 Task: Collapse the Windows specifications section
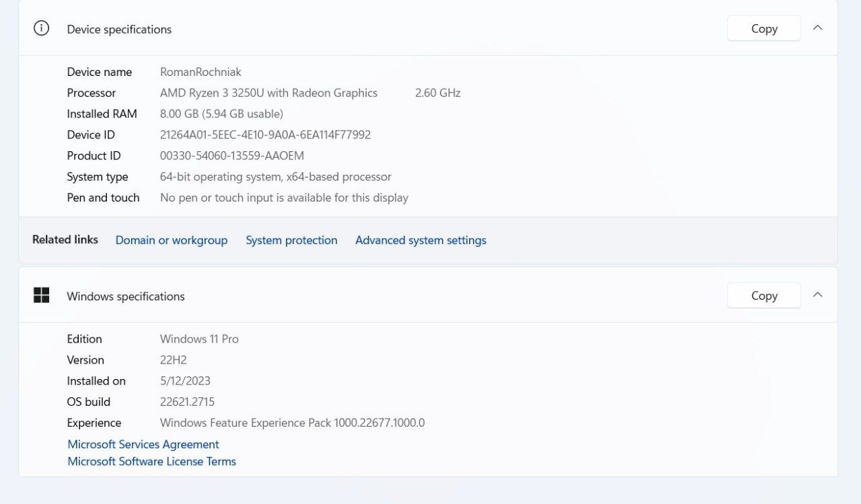tap(818, 295)
